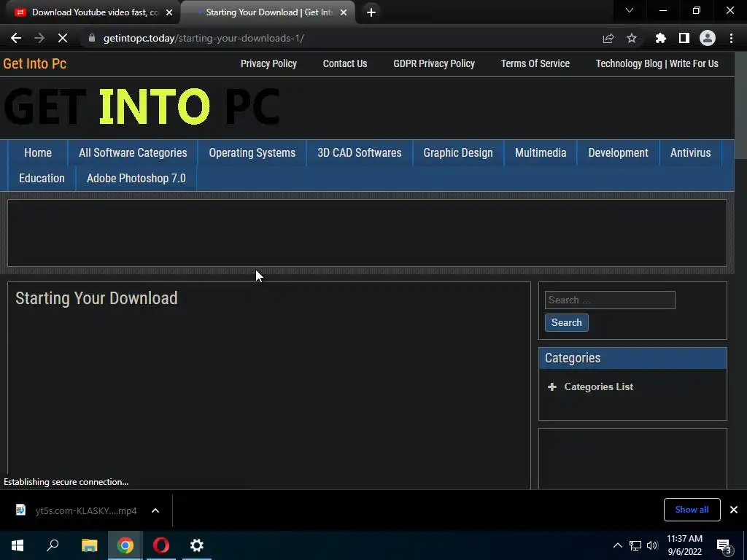This screenshot has height=560, width=747.
Task: Open All Software Categories menu item
Action: click(133, 153)
